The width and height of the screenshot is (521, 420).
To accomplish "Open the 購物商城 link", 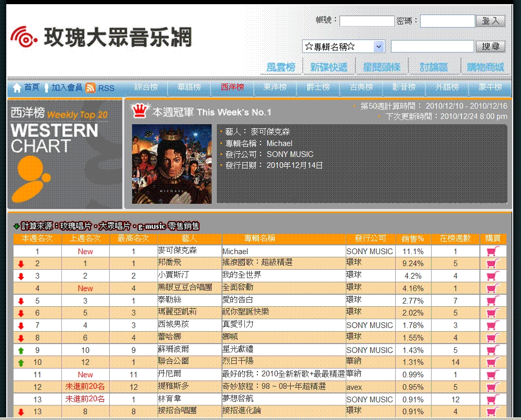I will click(486, 68).
